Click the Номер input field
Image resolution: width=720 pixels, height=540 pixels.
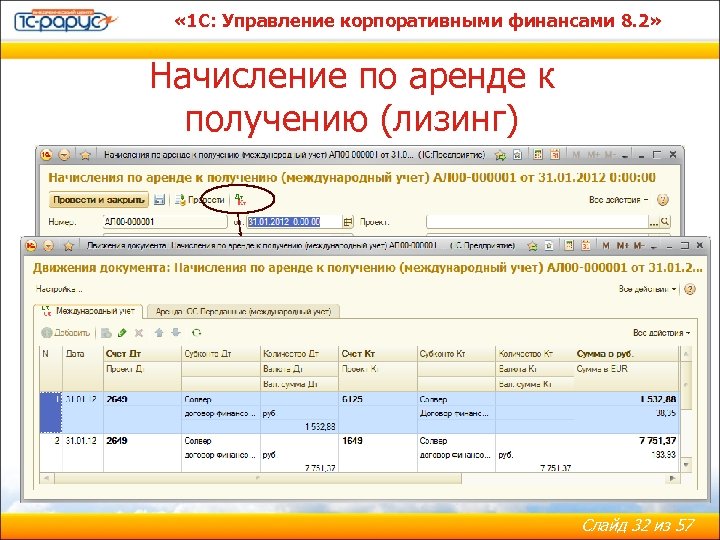tap(165, 222)
